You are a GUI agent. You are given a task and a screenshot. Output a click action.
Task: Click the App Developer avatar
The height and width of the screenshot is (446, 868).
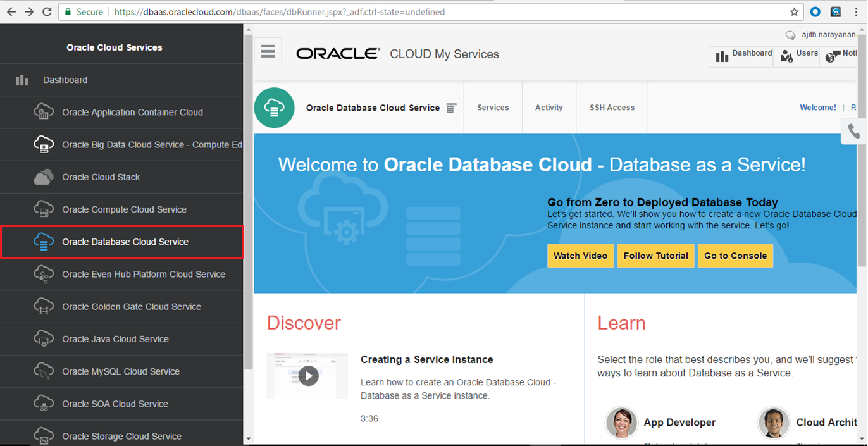coord(621,423)
